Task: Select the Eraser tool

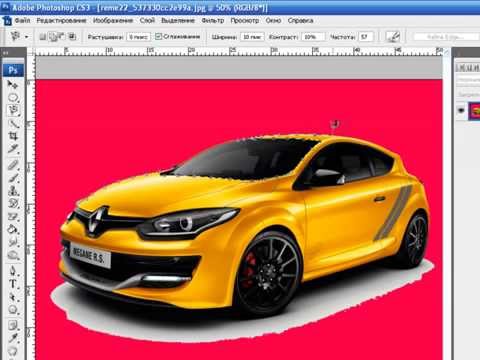Action: coord(13,217)
